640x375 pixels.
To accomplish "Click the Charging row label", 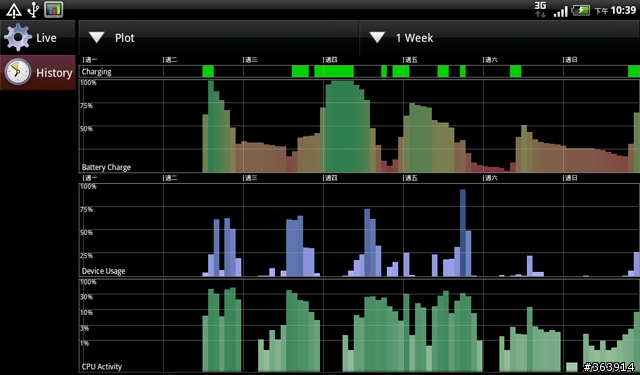I will (96, 72).
